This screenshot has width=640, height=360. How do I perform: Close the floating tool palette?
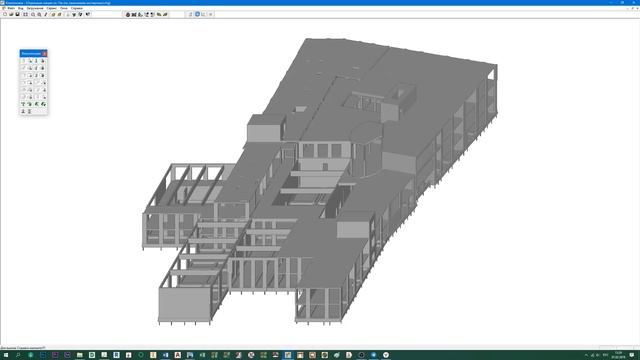click(44, 53)
